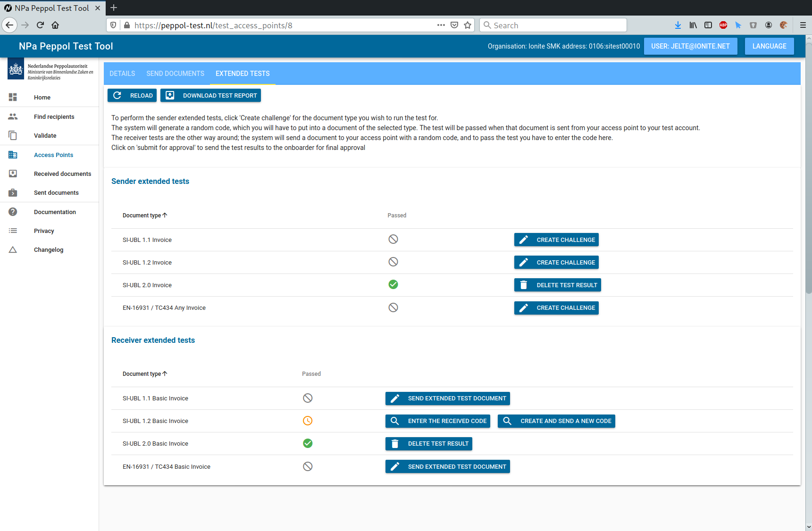Create challenge for SI-UBL 1.2 Invoice
The height and width of the screenshot is (531, 812).
(556, 262)
